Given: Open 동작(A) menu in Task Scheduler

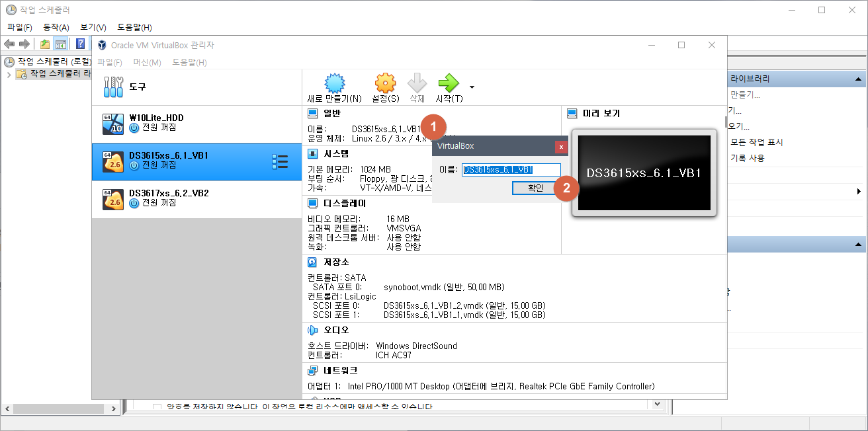Looking at the screenshot, I should coord(56,27).
